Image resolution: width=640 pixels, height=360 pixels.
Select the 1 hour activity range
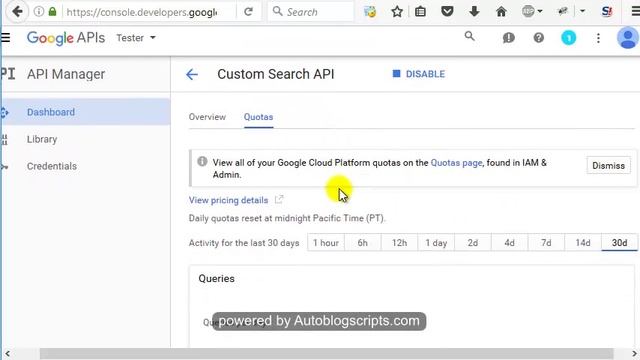pos(326,243)
